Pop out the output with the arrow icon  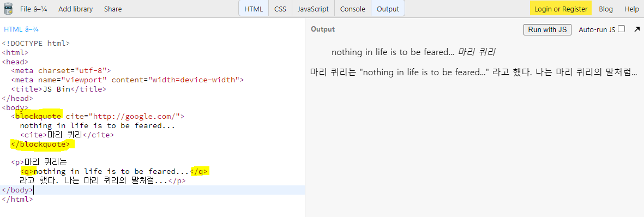click(637, 29)
